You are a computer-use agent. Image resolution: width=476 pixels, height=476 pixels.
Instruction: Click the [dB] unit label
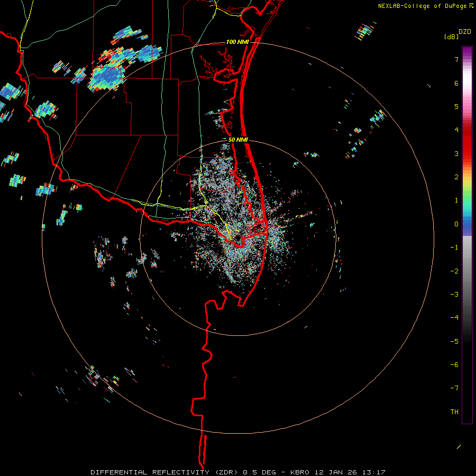(452, 36)
